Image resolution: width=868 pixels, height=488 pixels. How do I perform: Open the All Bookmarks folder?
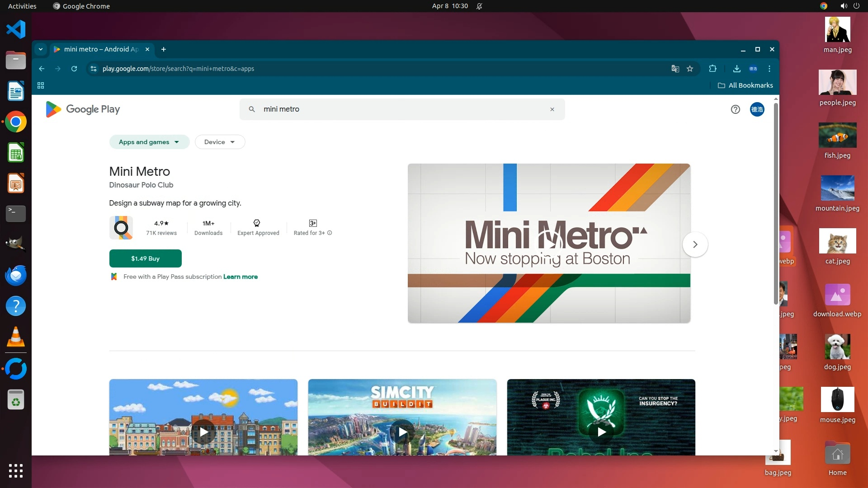745,85
